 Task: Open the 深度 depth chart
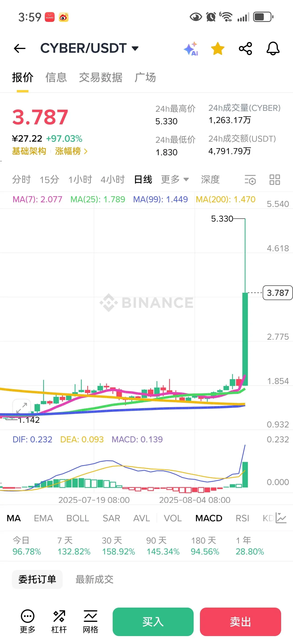point(210,179)
